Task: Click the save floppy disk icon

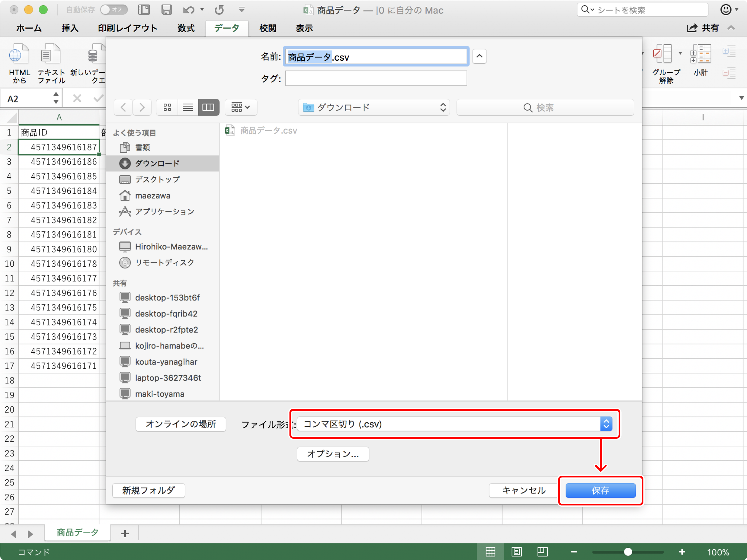Action: [x=166, y=10]
